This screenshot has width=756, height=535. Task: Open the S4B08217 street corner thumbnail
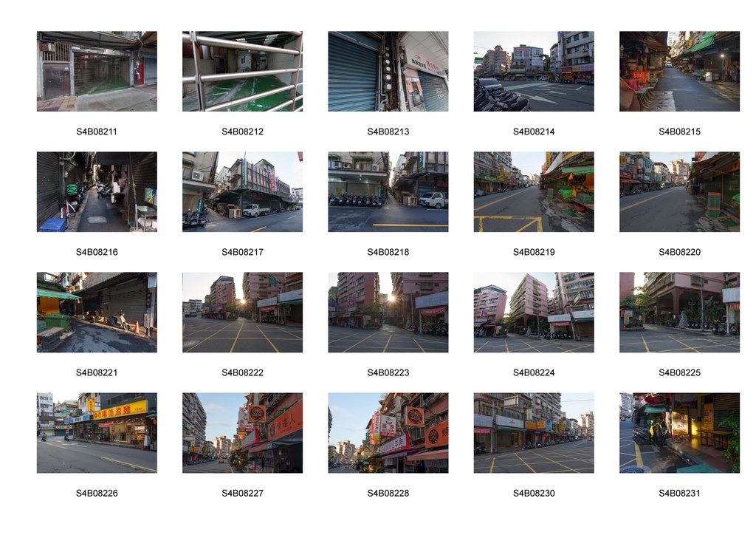click(242, 192)
